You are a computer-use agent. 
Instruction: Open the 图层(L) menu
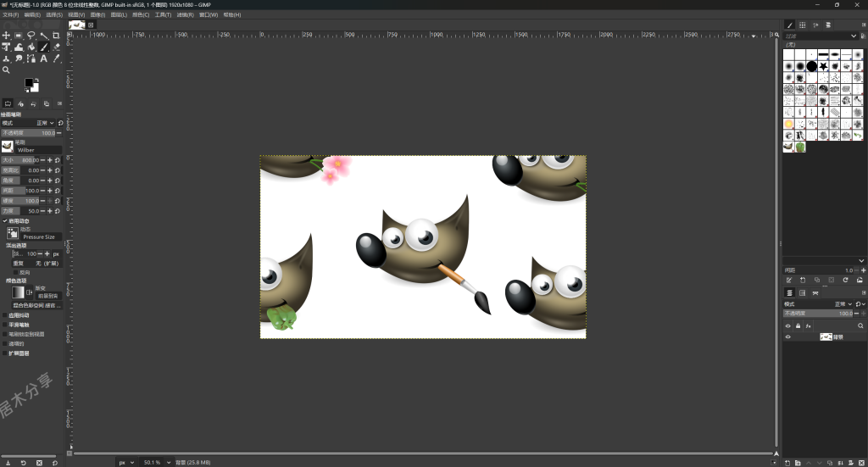point(119,15)
